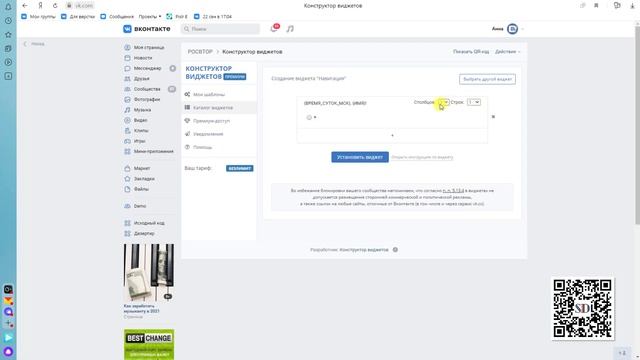Open Фотографии in sidebar
This screenshot has height=360, width=640.
pyautogui.click(x=147, y=99)
